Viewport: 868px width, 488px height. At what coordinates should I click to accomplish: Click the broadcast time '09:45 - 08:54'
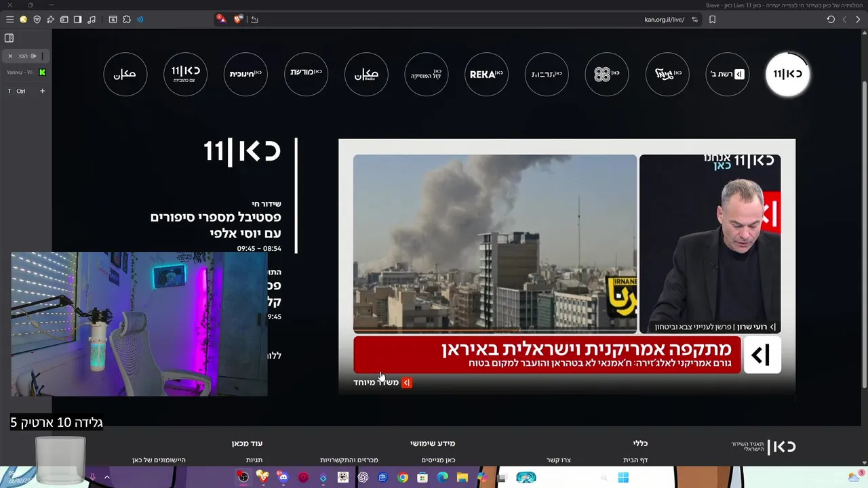(x=259, y=249)
